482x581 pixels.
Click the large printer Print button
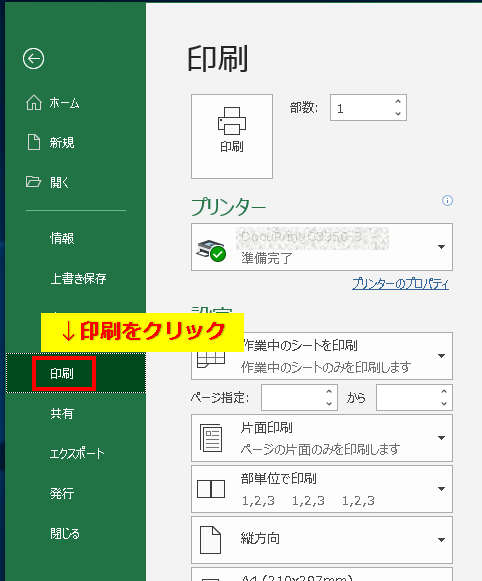[x=232, y=136]
